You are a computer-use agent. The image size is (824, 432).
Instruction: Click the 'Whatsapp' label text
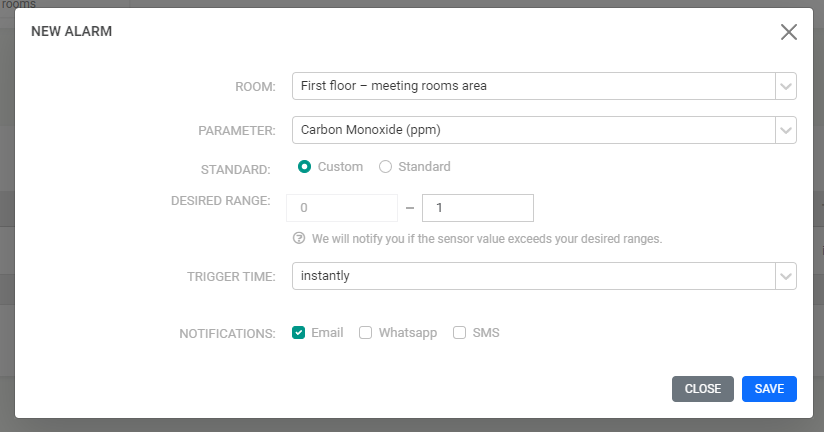click(x=408, y=333)
